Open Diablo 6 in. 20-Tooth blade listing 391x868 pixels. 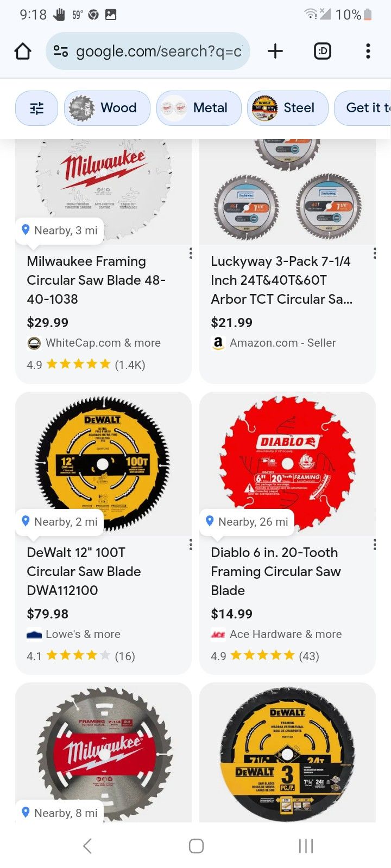[x=275, y=571]
